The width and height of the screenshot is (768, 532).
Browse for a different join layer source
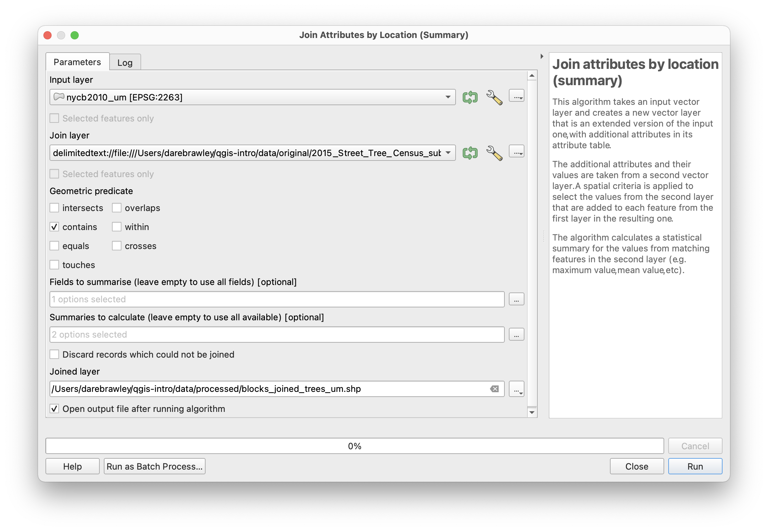click(516, 151)
